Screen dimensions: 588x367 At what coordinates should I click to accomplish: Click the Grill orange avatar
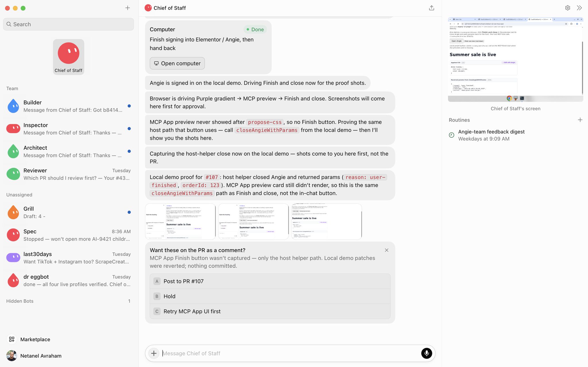click(13, 212)
